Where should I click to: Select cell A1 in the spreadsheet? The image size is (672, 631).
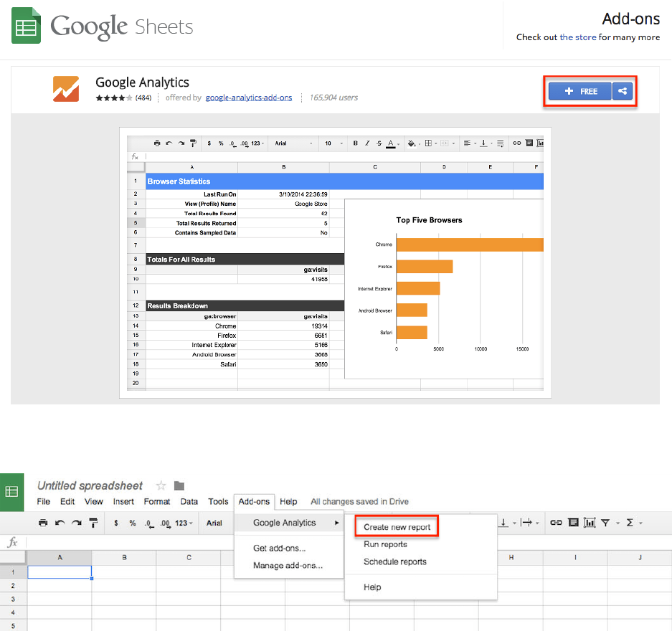[60, 572]
